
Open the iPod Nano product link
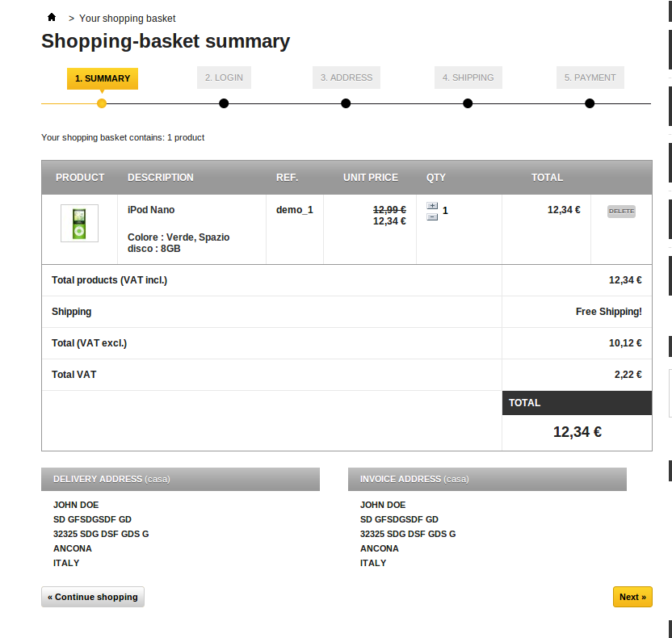[151, 210]
